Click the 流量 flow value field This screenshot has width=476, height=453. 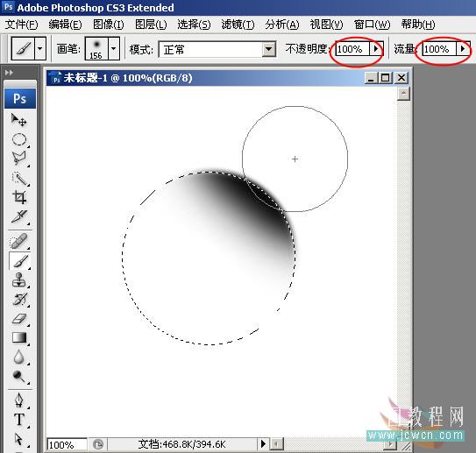pos(439,49)
